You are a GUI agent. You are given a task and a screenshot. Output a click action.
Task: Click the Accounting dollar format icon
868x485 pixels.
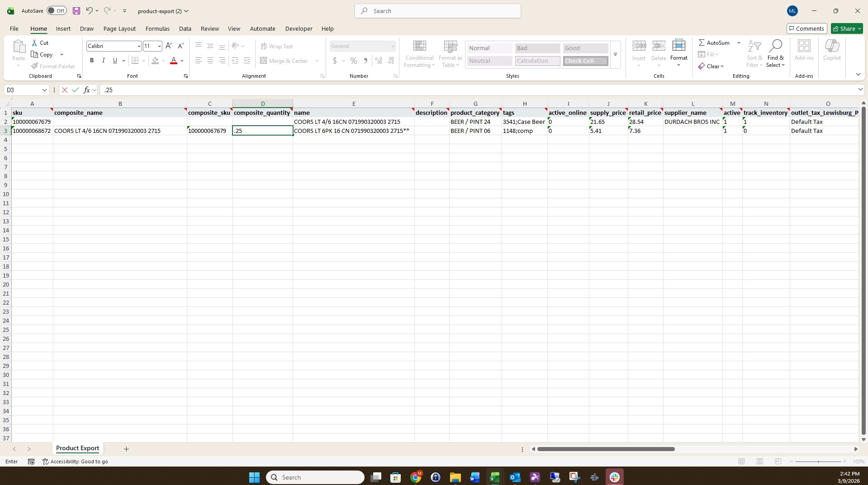pos(335,61)
